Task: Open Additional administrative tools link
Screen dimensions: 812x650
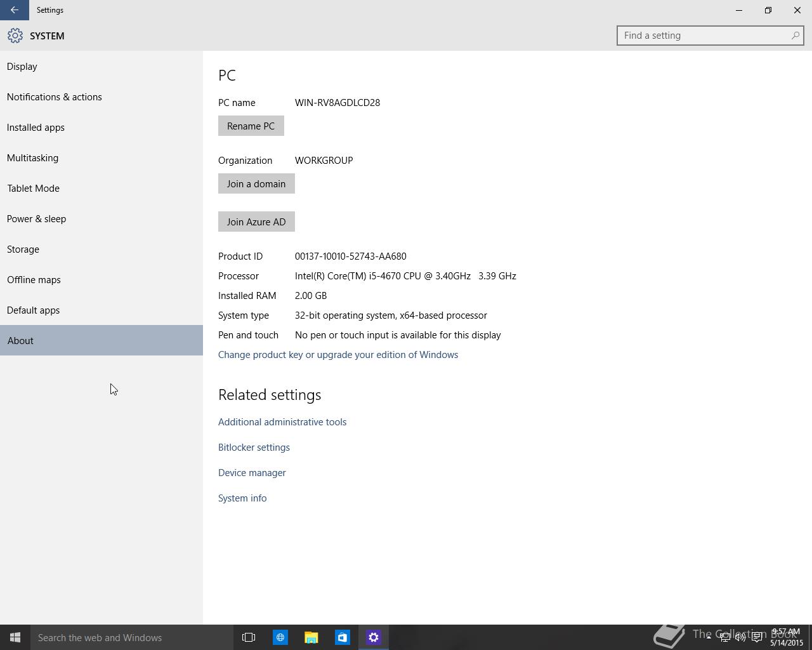Action: [x=282, y=421]
